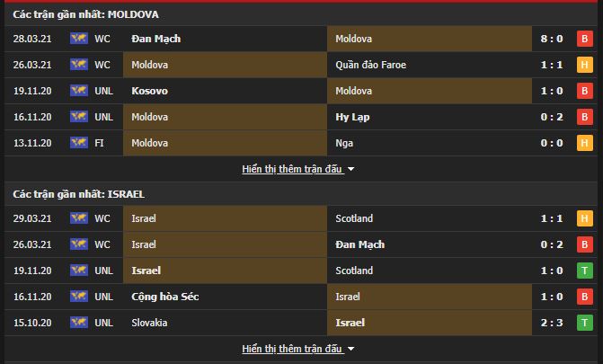Click the flag icon in the 28.03.21 row

tap(78, 39)
